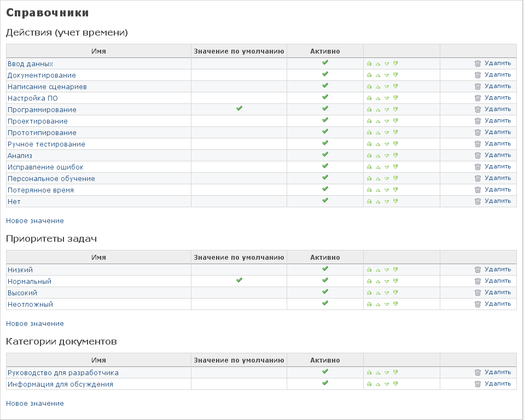Click the trash icon in the "Нет" row
Viewport: 524px width, 420px height.
point(478,201)
